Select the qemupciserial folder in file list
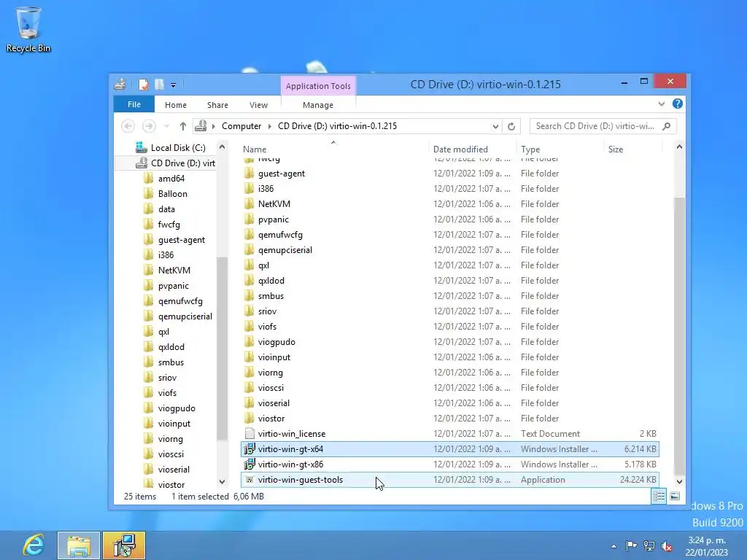747x560 pixels. pyautogui.click(x=449, y=250)
